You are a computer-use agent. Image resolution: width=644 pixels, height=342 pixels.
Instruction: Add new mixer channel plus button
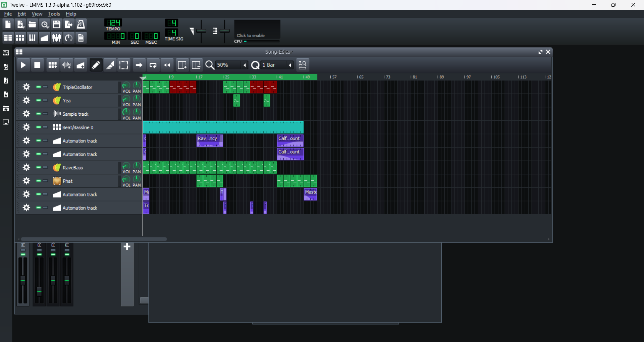coord(127,247)
